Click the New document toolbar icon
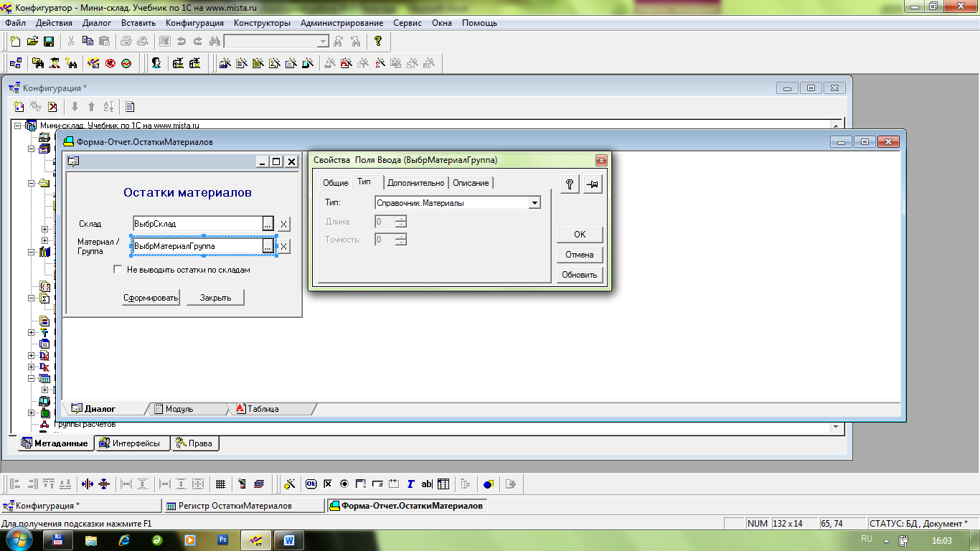Viewport: 980px width, 551px height. click(15, 42)
